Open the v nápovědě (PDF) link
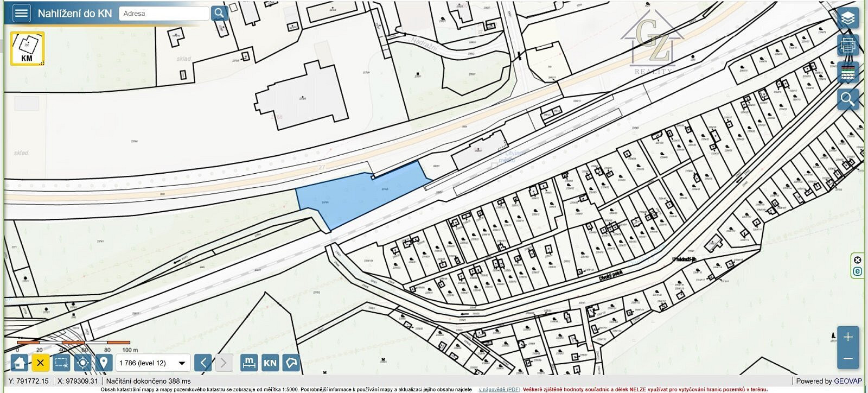 click(500, 390)
